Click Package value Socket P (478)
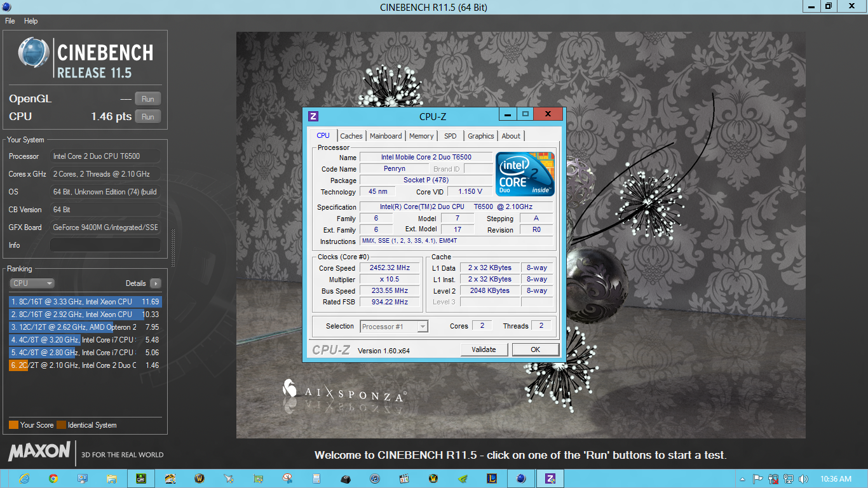The width and height of the screenshot is (868, 488). click(425, 180)
